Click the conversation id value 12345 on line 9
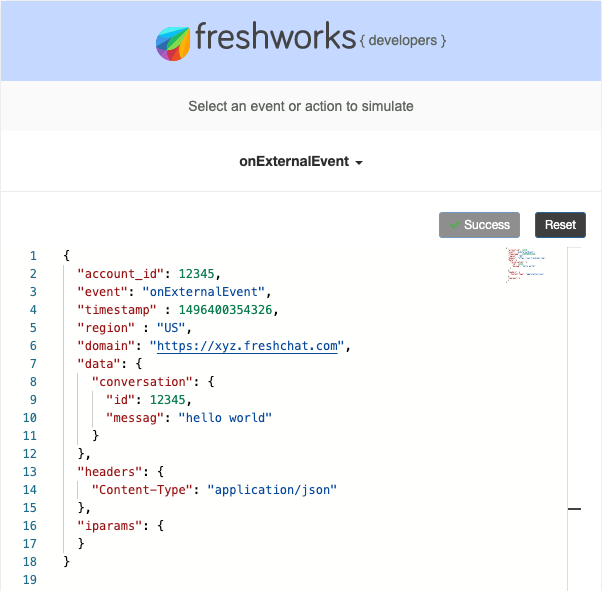This screenshot has height=591, width=602. (168, 400)
